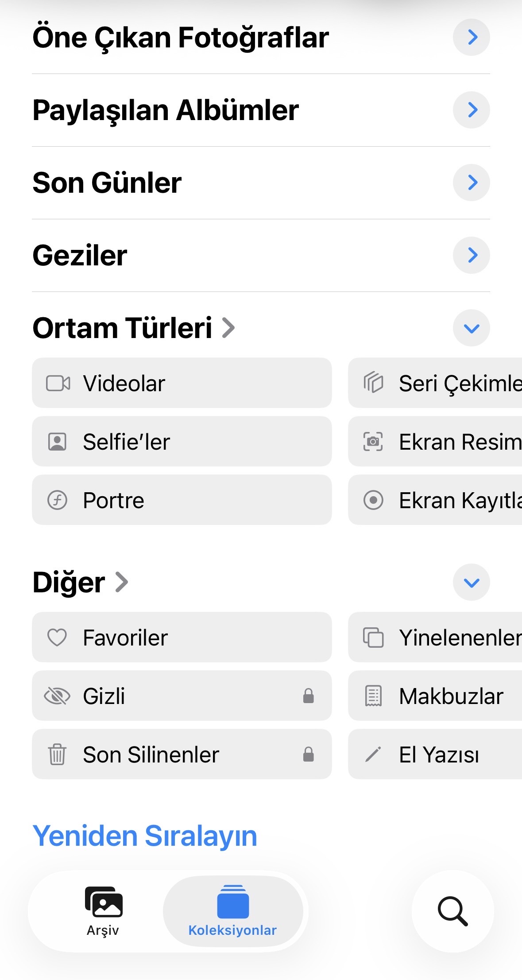Viewport: 522px width, 980px height.
Task: Select the Koleksiyonlar tab
Action: (x=233, y=911)
